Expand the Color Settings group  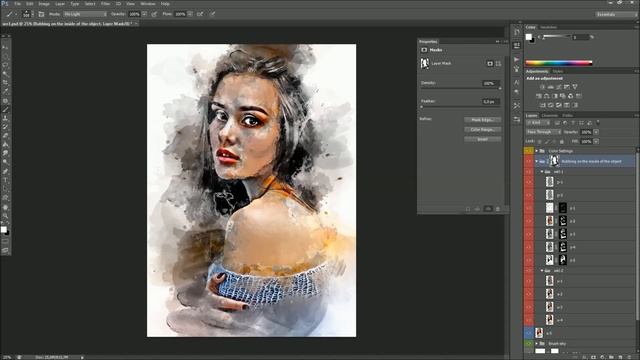[537, 151]
